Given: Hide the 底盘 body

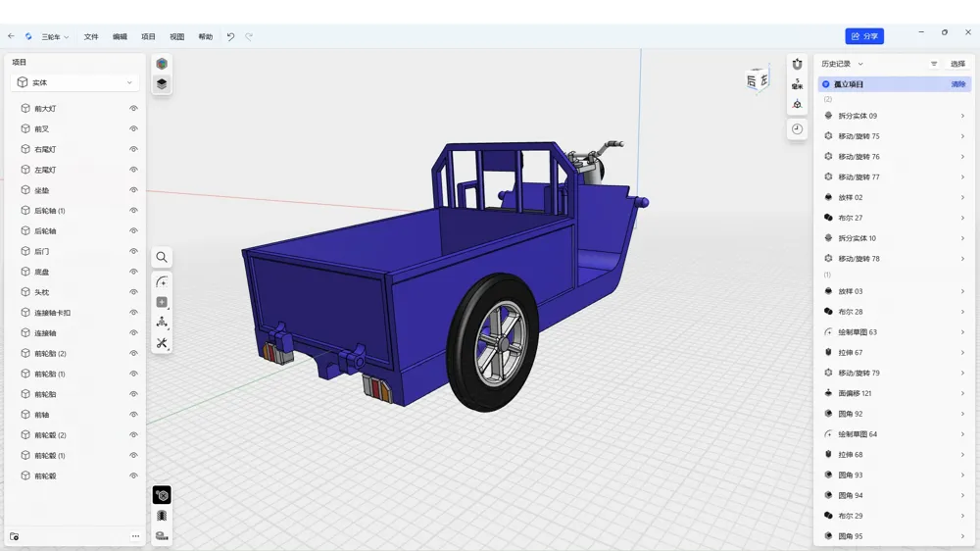Looking at the screenshot, I should tap(133, 272).
